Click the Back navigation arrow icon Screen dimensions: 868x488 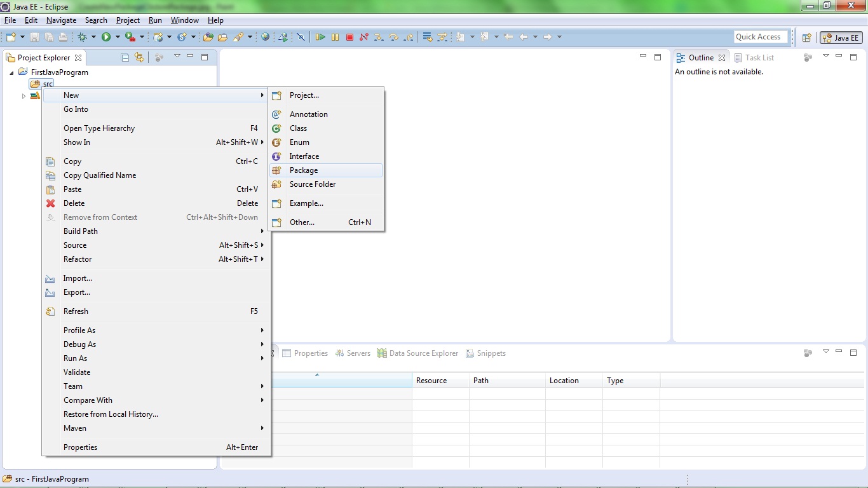(524, 37)
